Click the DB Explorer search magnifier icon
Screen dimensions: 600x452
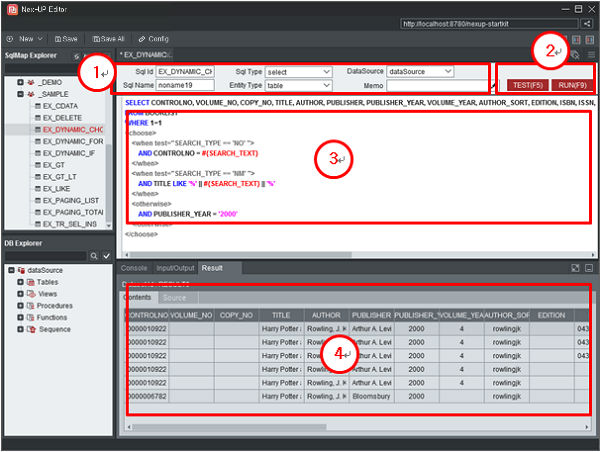pyautogui.click(x=93, y=256)
